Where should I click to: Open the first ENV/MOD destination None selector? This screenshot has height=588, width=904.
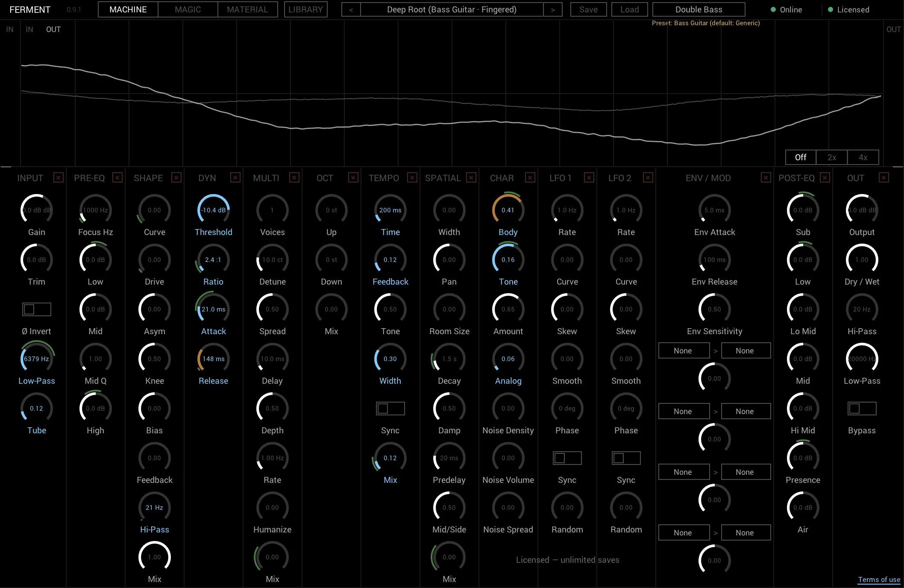pos(746,350)
